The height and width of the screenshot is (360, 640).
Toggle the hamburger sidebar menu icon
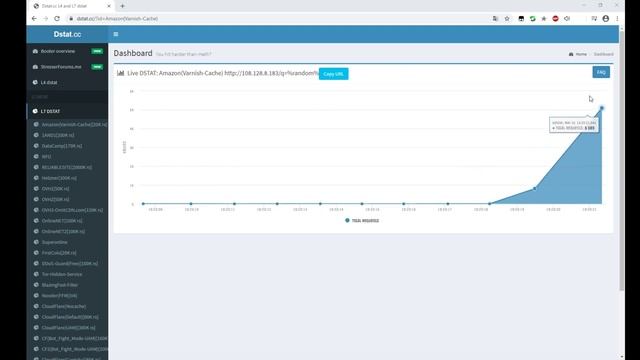coord(116,34)
